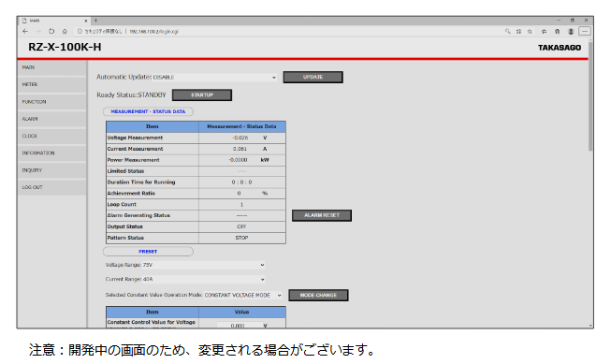Open the collections icon
This screenshot has width=611, height=364.
(558, 31)
